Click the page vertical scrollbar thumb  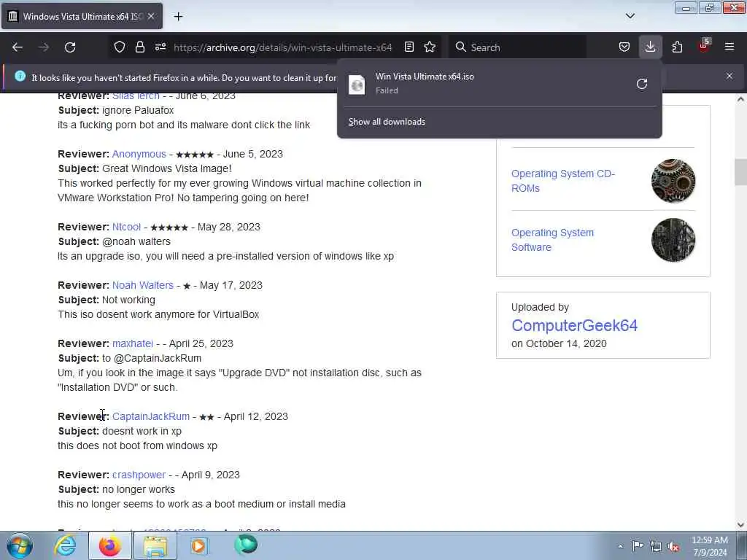click(740, 172)
